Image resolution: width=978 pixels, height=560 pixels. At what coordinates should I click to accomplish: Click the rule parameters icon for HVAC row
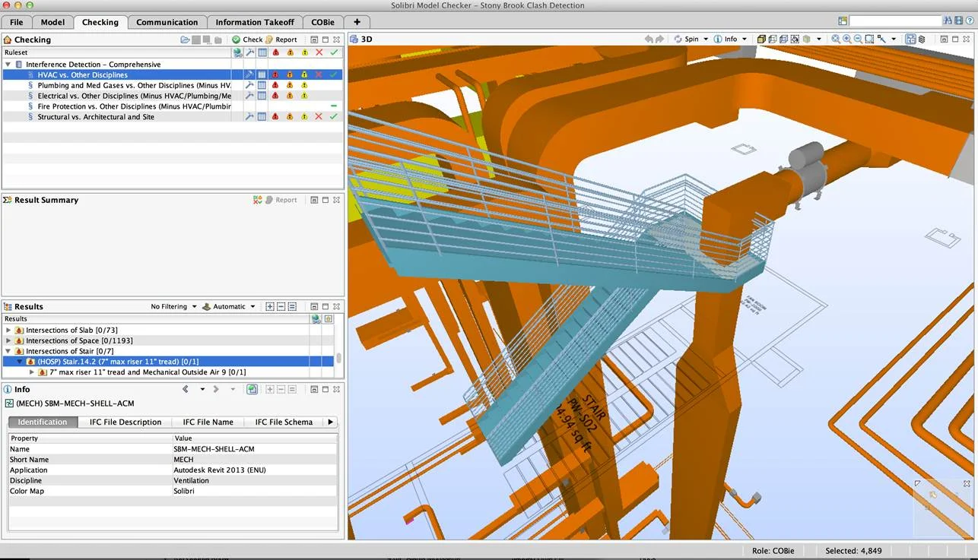click(x=249, y=75)
